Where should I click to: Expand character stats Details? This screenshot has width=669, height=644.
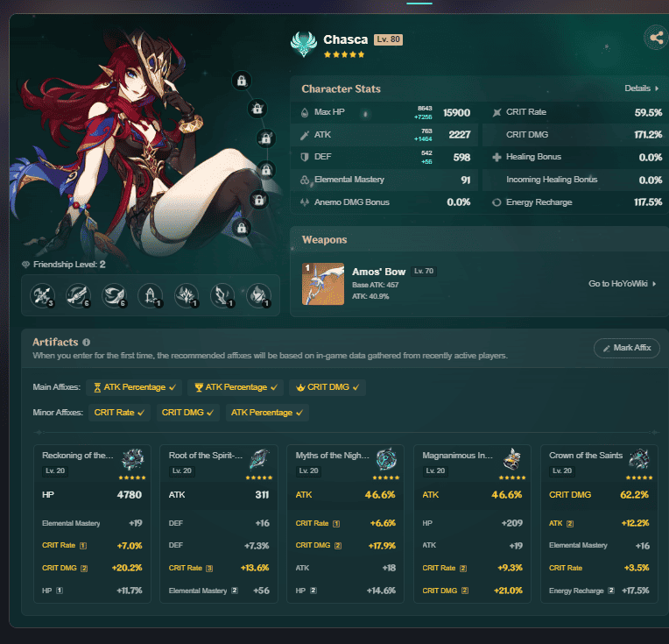coord(642,88)
